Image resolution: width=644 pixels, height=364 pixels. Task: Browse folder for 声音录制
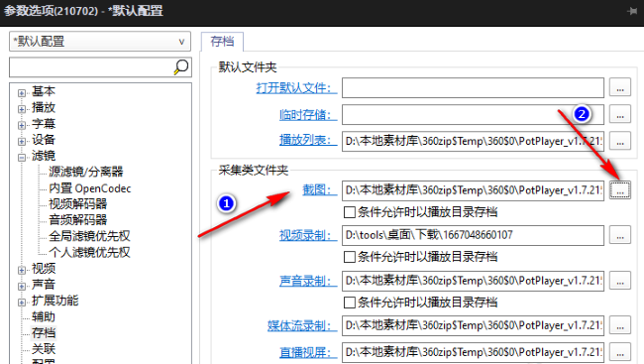click(620, 281)
